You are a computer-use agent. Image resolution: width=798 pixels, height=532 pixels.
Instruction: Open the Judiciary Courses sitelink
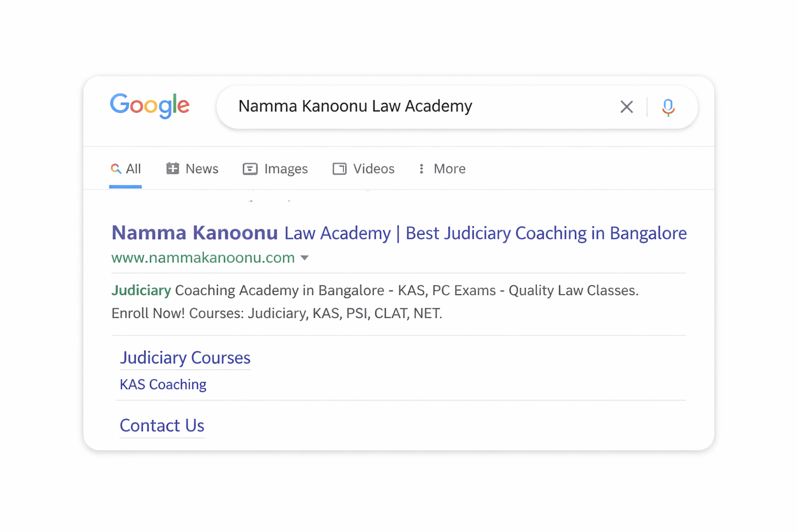[x=185, y=357]
